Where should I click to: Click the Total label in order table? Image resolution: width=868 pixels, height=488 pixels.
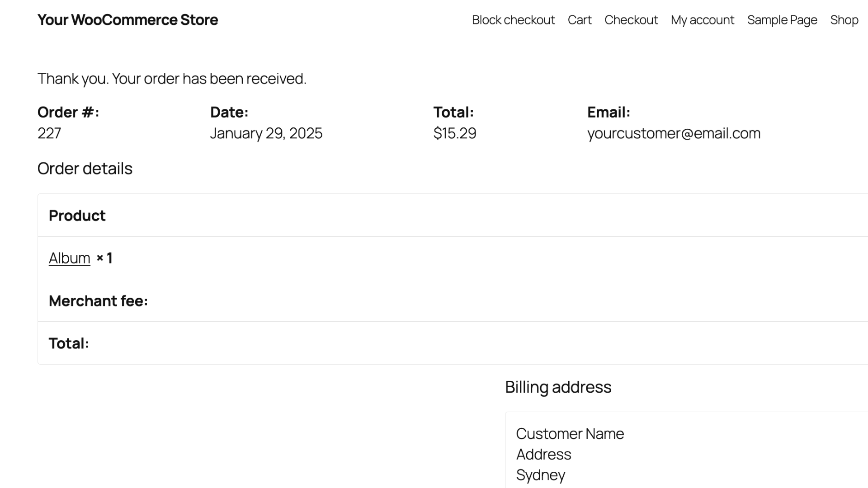click(x=69, y=343)
